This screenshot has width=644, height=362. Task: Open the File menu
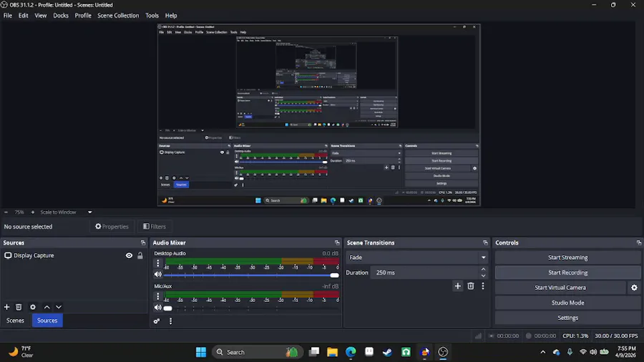tap(7, 16)
